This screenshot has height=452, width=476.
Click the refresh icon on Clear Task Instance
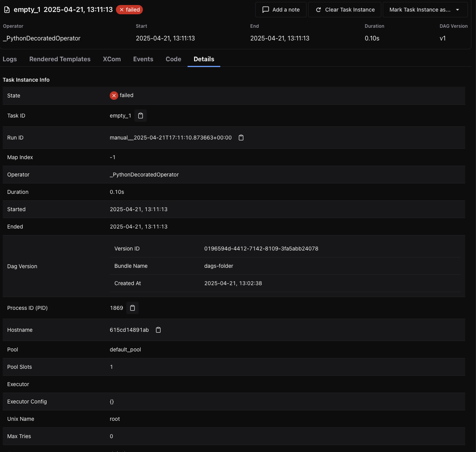tap(318, 10)
